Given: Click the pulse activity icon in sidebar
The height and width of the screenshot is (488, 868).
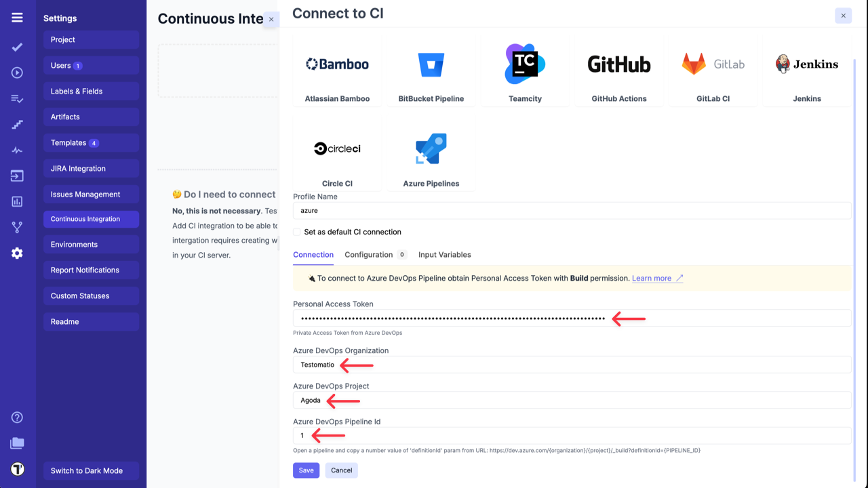Looking at the screenshot, I should point(17,150).
